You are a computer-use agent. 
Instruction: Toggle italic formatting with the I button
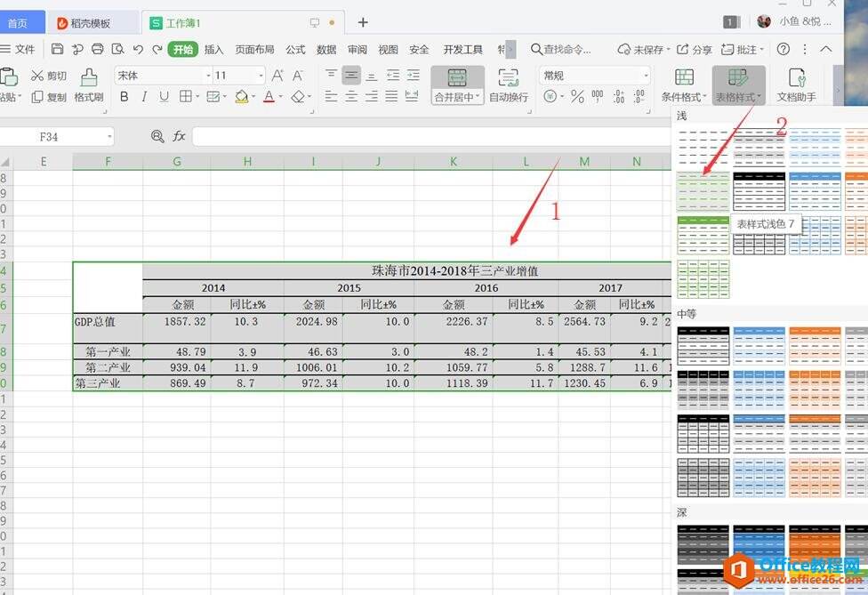click(x=144, y=97)
